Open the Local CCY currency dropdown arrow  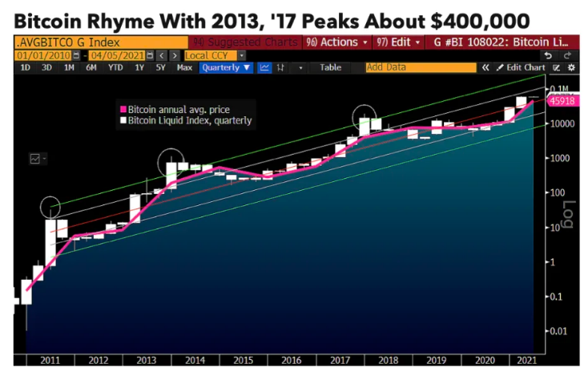point(242,55)
